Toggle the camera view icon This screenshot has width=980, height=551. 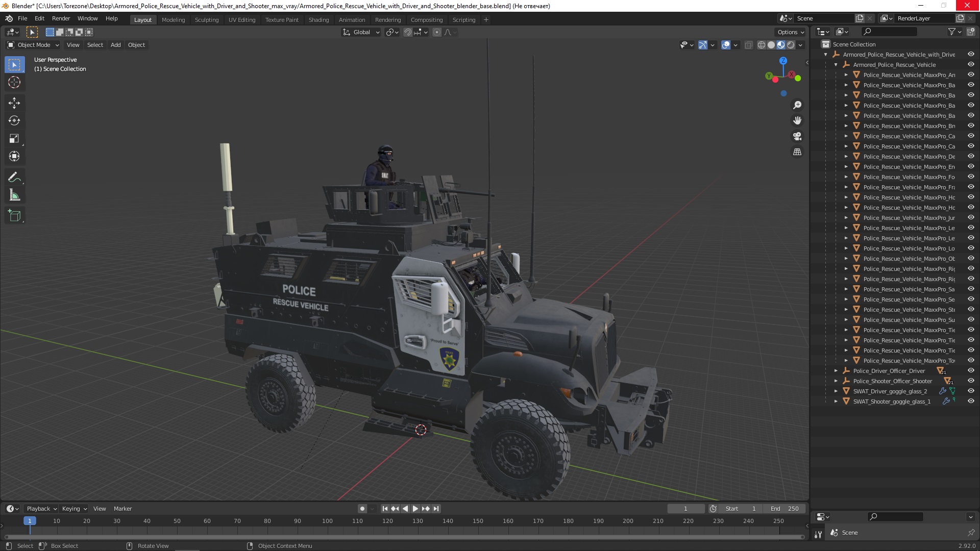(x=797, y=137)
